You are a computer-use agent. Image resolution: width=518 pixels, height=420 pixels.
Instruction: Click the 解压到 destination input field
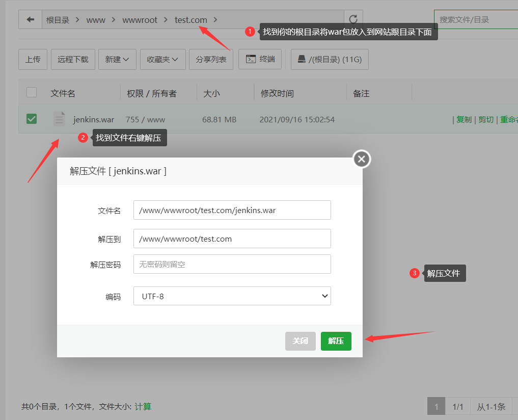coord(232,239)
